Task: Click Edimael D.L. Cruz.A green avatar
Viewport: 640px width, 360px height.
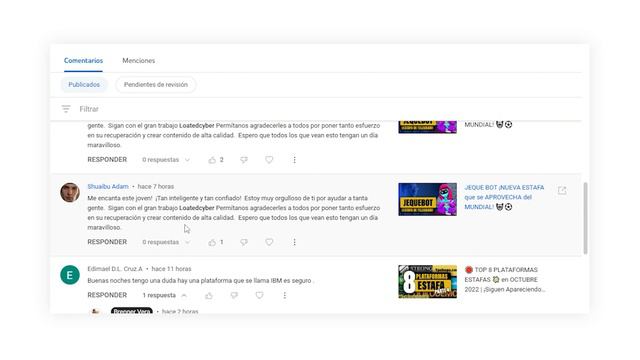Action: tap(70, 275)
